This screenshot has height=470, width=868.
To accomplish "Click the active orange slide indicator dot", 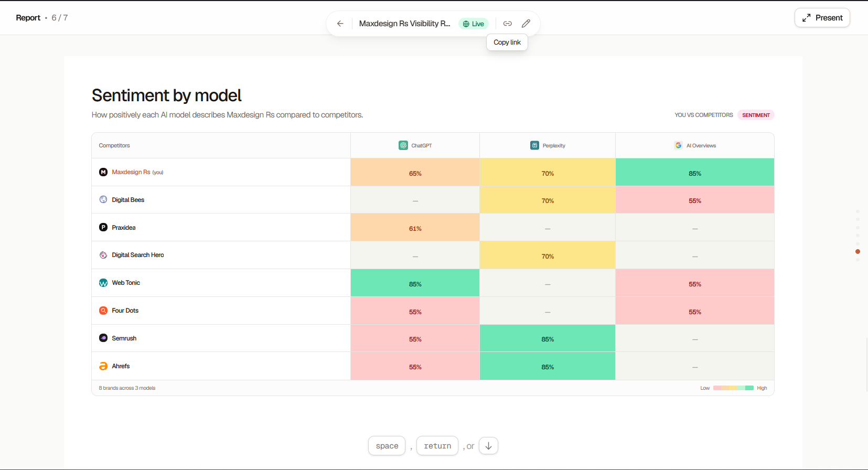I will (858, 252).
